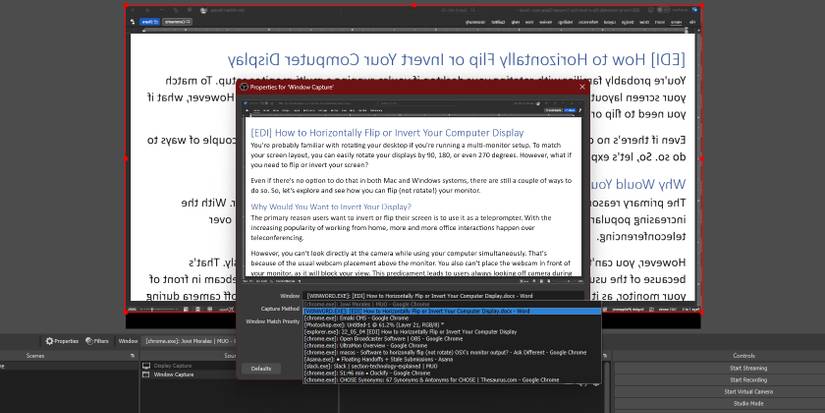The width and height of the screenshot is (825, 413).
Task: Choose Thesaurus.com CHOSE Synonyms entry
Action: click(452, 380)
